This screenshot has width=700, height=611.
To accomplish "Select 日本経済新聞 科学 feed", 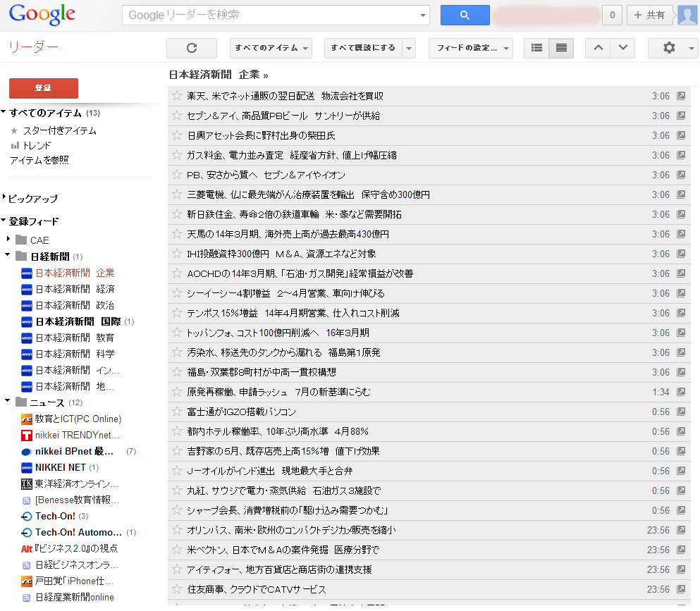I will [75, 354].
